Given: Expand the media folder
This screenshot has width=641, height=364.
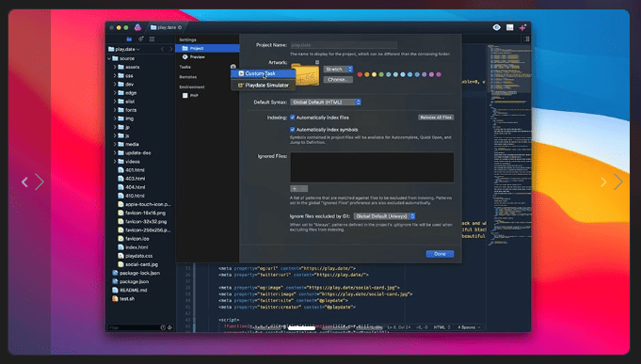Looking at the screenshot, I should click(115, 144).
